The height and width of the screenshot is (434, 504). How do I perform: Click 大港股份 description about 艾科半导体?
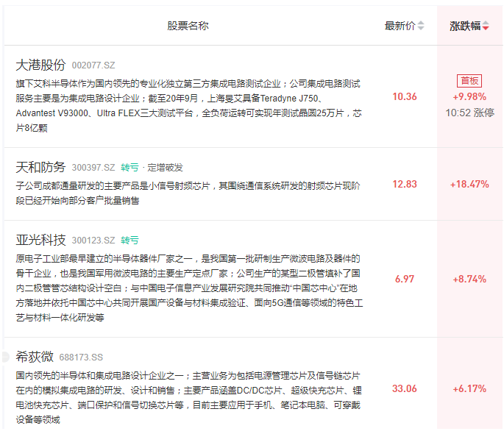[x=189, y=106]
